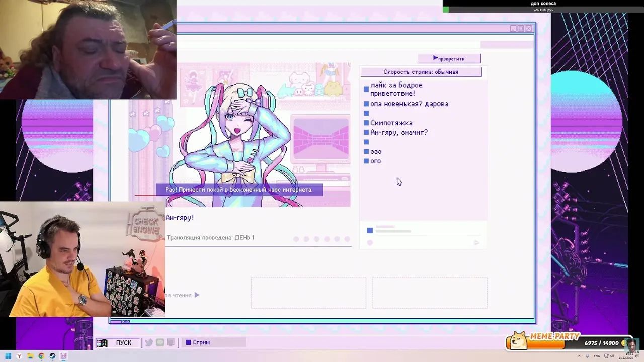Click the blue square beside 'Симпотяжка'

pyautogui.click(x=366, y=123)
